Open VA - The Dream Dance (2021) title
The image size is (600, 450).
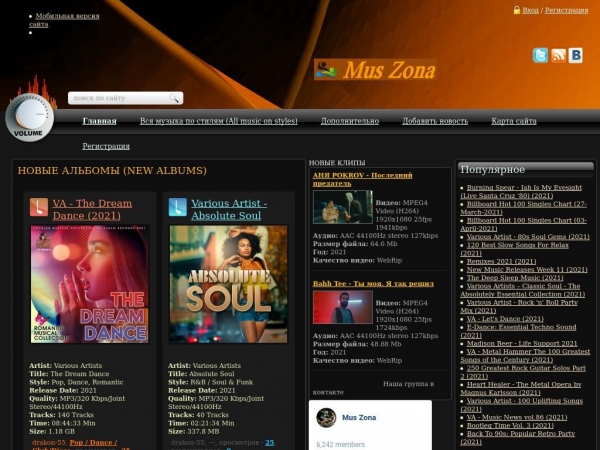(92, 209)
